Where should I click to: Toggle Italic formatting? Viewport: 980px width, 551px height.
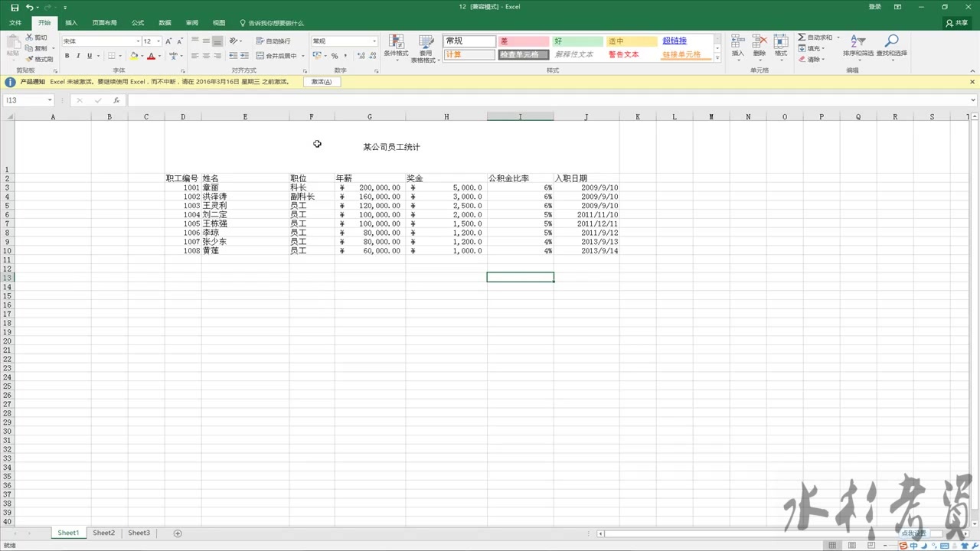point(78,56)
